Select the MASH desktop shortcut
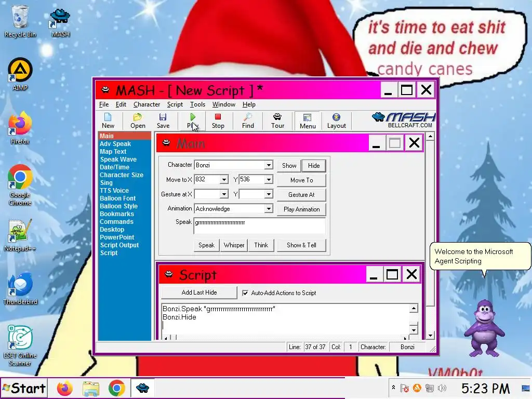 (x=60, y=22)
